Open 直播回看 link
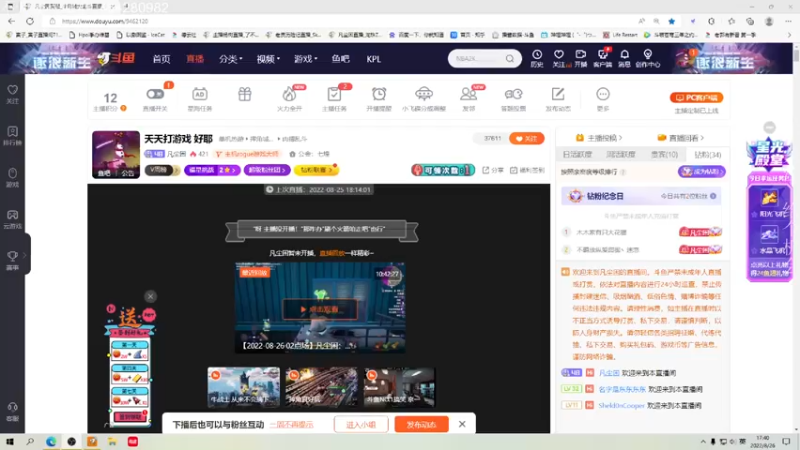800x450 pixels. point(681,138)
